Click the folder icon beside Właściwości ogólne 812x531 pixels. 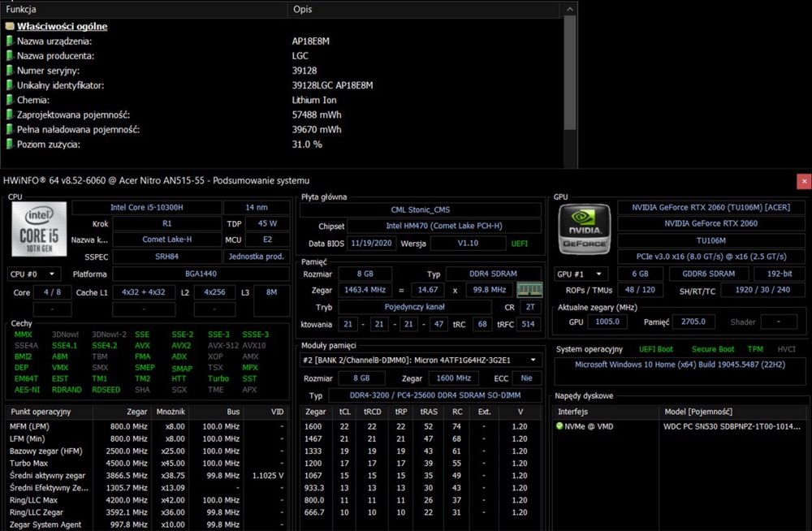(x=9, y=26)
